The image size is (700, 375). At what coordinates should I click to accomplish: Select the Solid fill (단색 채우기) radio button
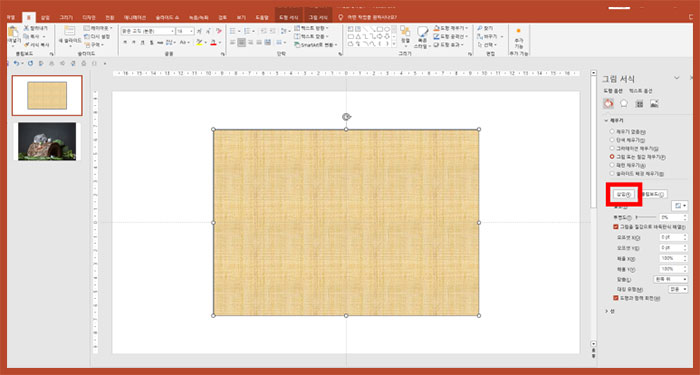click(612, 140)
